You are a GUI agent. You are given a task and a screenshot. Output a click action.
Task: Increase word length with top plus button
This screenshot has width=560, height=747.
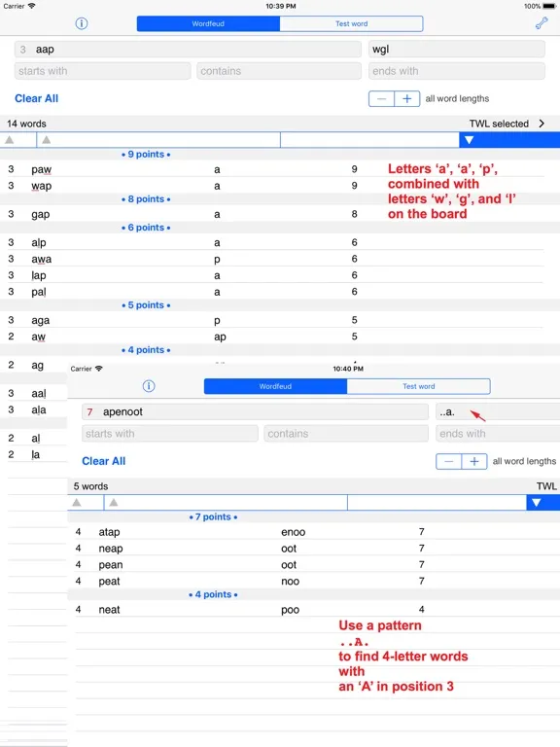coord(407,98)
